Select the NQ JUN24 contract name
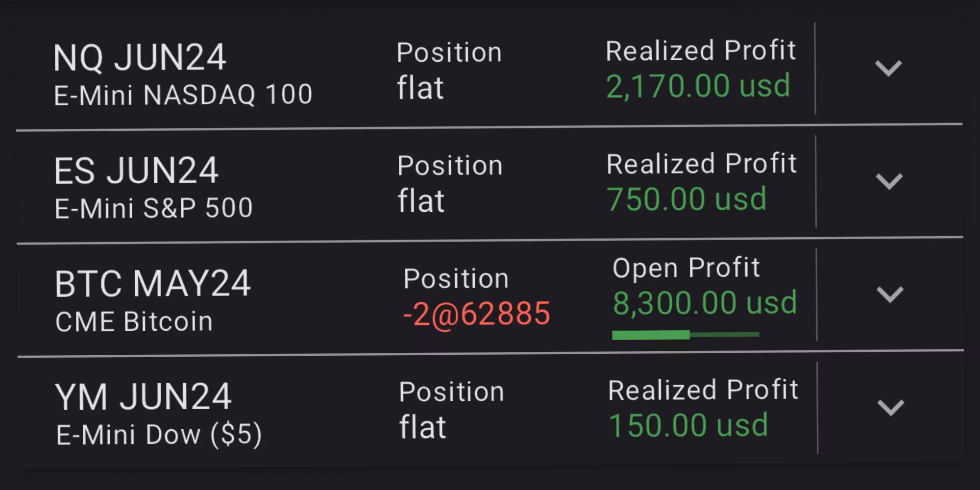 pos(140,58)
